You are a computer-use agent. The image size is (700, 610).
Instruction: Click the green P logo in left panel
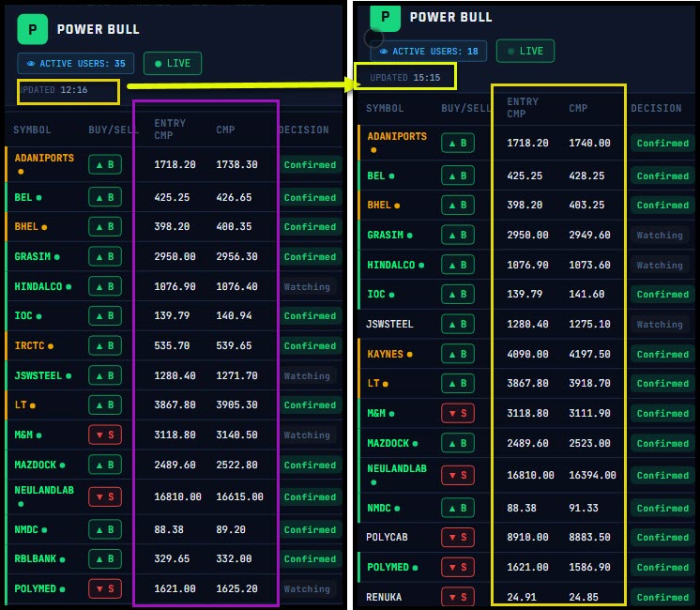coord(32,29)
